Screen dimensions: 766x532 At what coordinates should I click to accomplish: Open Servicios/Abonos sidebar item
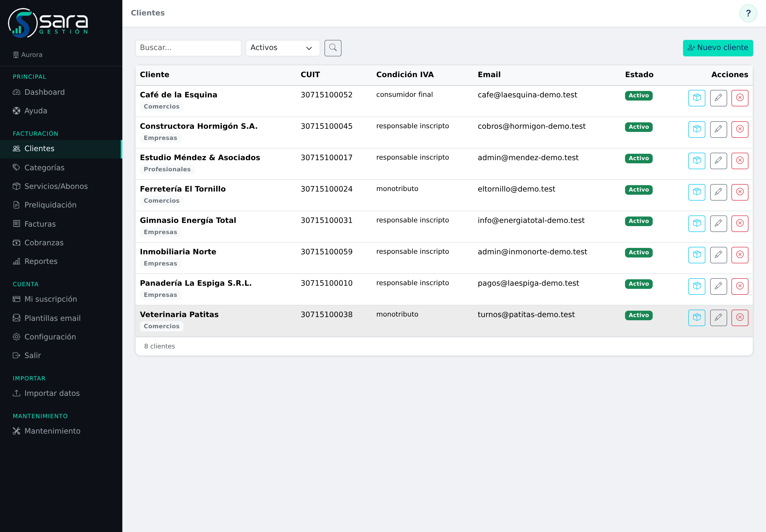click(x=61, y=186)
